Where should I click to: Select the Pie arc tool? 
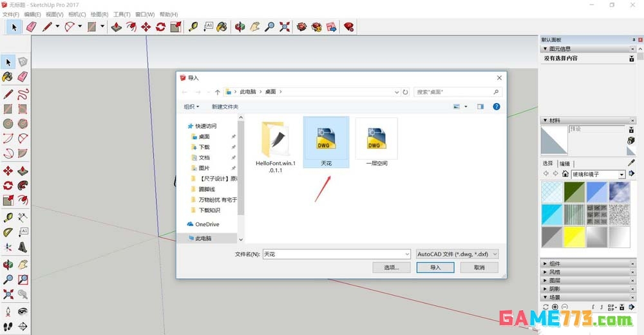[23, 153]
